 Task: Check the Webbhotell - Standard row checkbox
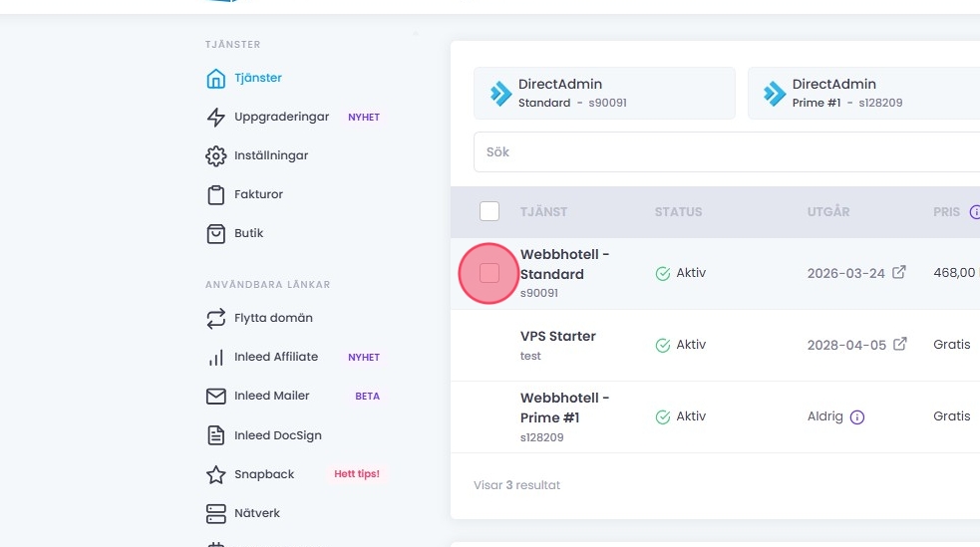[x=490, y=273]
